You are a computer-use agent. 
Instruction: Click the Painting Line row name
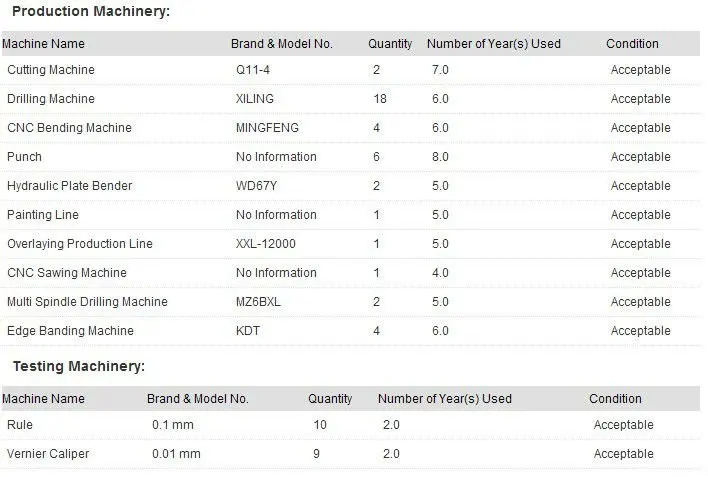[43, 215]
